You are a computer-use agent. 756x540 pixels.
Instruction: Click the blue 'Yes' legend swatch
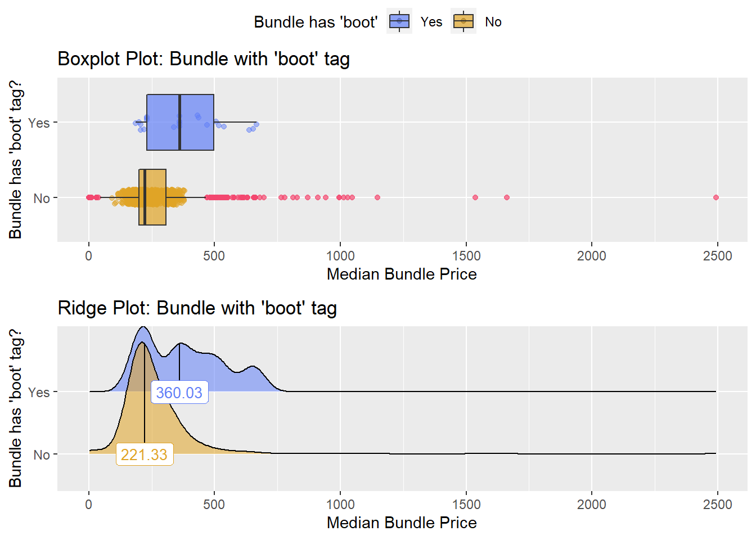[x=399, y=21]
